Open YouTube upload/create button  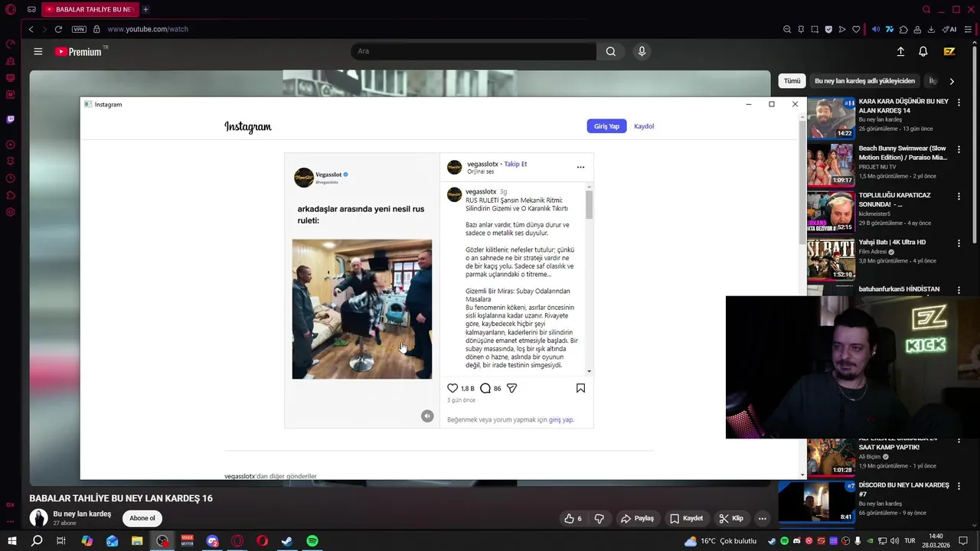[x=900, y=51]
